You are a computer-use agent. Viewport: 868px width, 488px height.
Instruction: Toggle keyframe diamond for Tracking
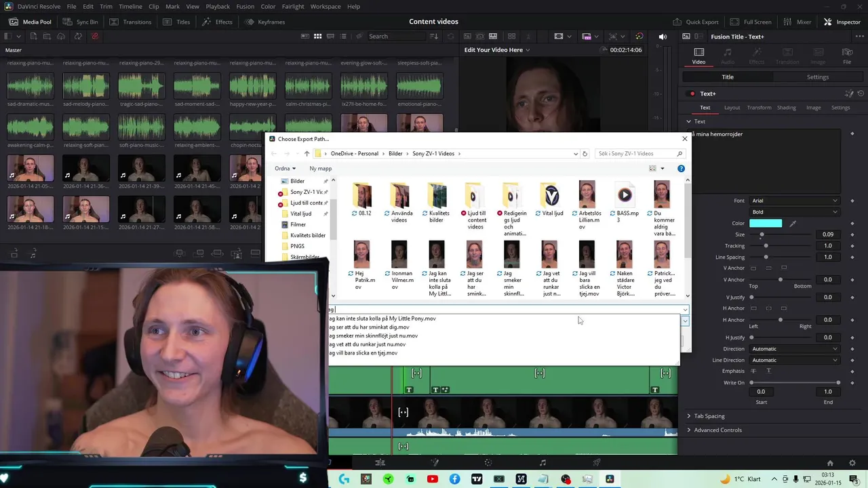click(x=852, y=246)
